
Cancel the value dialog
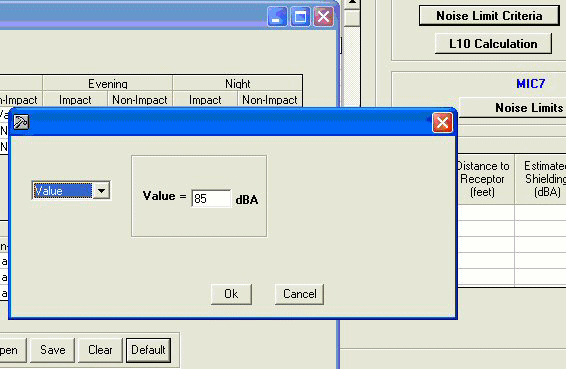(299, 294)
